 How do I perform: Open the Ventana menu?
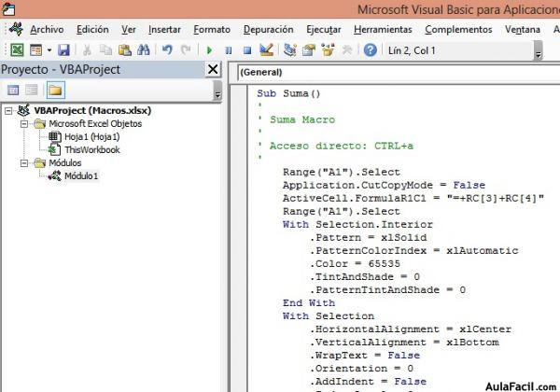click(522, 30)
